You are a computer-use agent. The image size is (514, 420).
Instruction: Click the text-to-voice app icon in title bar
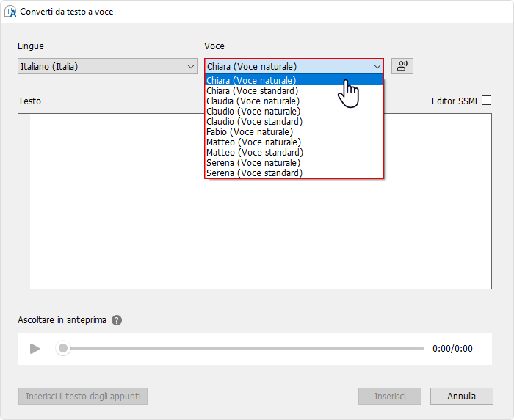pyautogui.click(x=10, y=12)
